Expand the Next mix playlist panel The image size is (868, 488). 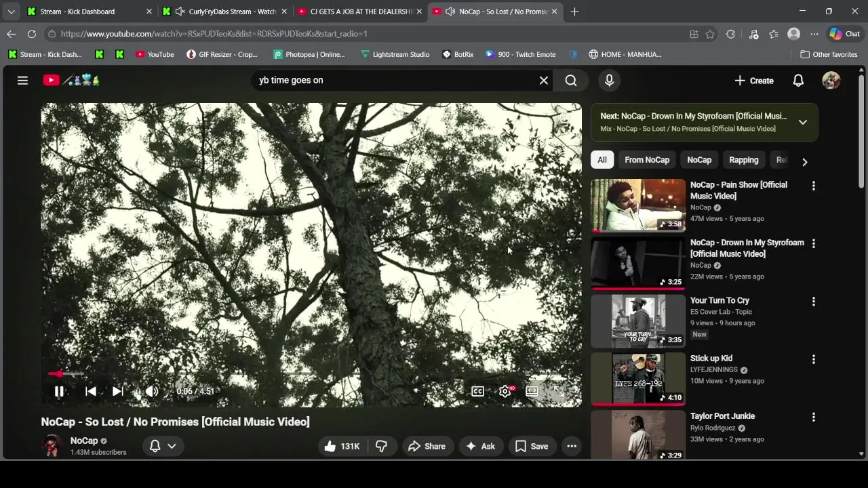[x=802, y=122]
